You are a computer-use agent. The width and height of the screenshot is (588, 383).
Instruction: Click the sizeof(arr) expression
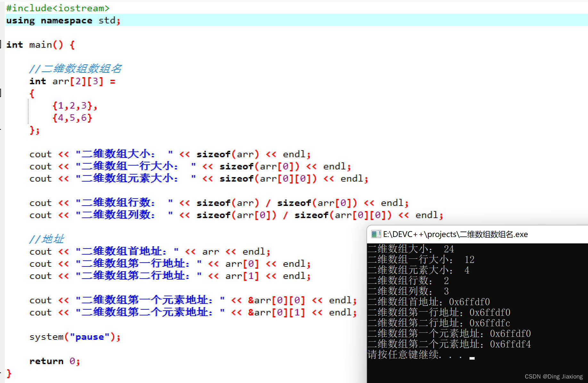227,154
